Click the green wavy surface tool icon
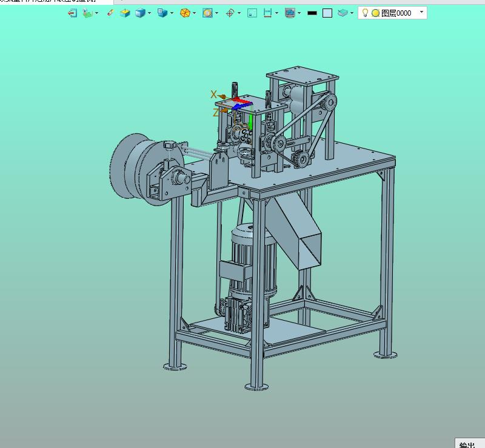 (x=87, y=13)
